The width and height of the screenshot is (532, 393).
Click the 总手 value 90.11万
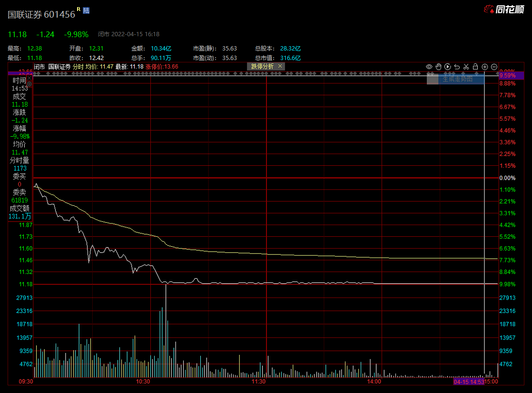(x=161, y=58)
